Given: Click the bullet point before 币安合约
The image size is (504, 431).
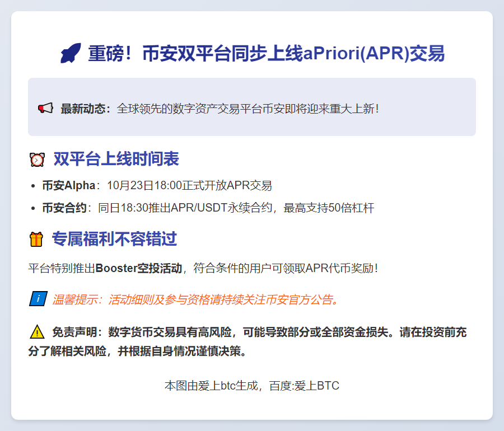Looking at the screenshot, I should (34, 208).
